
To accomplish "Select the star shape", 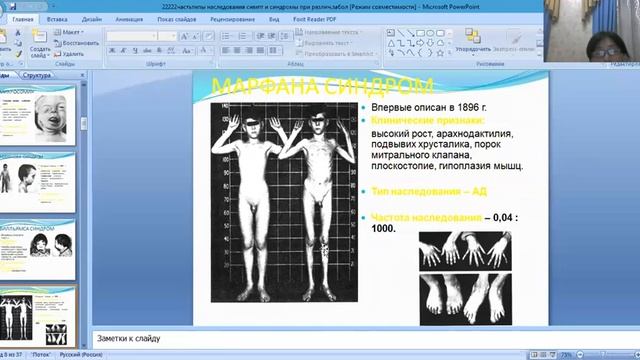I will [440, 53].
